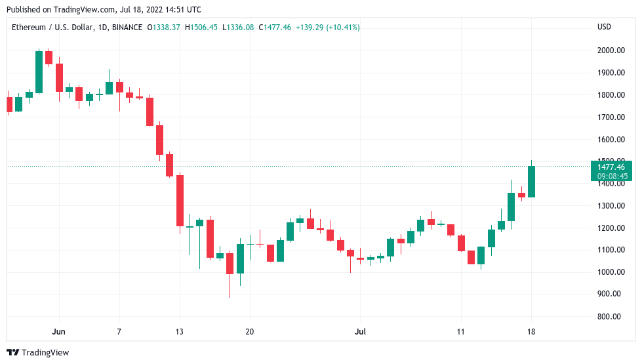Screen dimensions: 642x364
Task: Click the H1506.45 high value text
Action: pos(201,28)
